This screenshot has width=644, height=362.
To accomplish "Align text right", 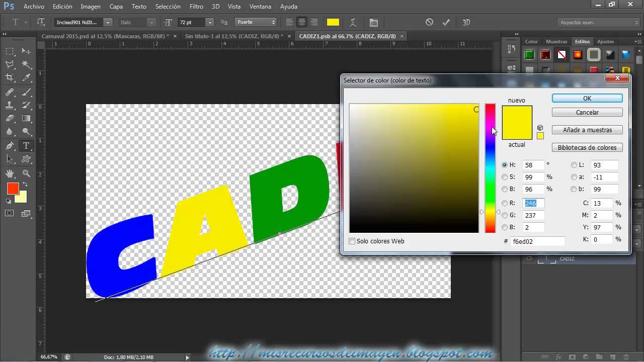I will [x=314, y=22].
